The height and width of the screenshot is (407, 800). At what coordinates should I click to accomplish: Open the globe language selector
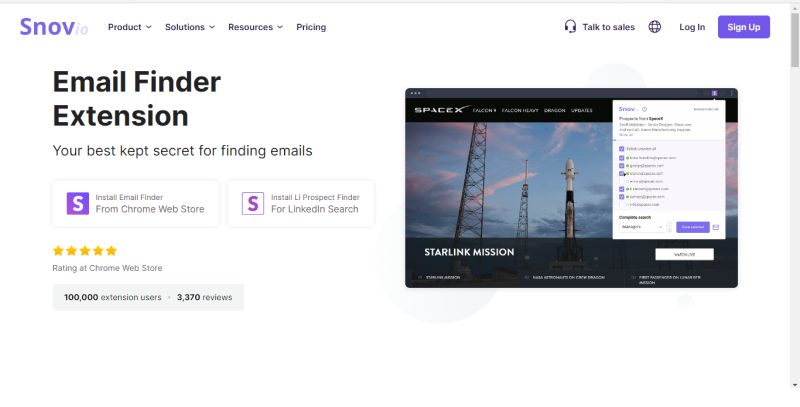point(655,27)
